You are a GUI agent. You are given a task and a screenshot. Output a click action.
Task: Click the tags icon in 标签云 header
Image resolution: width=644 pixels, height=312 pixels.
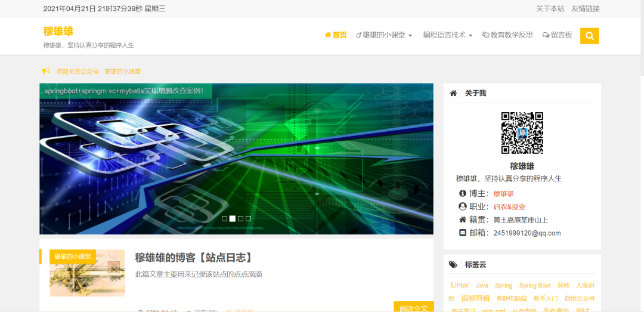tap(453, 265)
